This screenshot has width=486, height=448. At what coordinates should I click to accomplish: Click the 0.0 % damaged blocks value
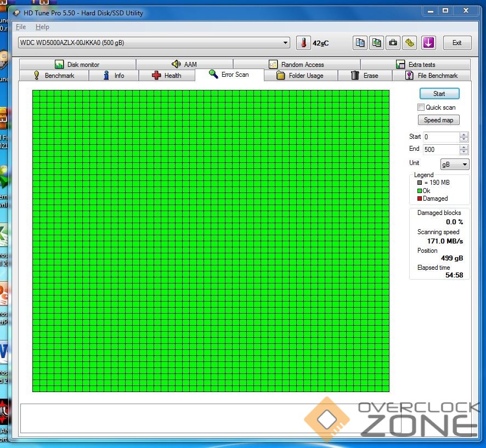click(x=454, y=222)
